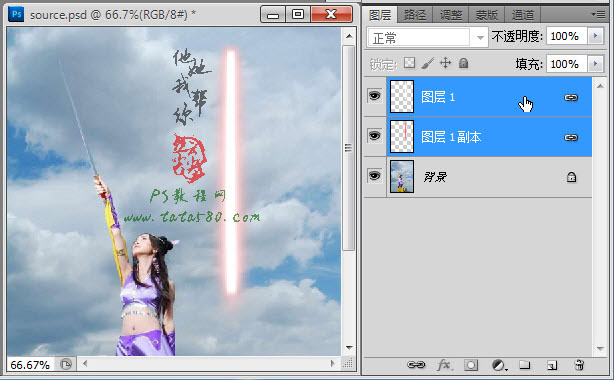Click the Photoshop Ps document icon

(16, 14)
